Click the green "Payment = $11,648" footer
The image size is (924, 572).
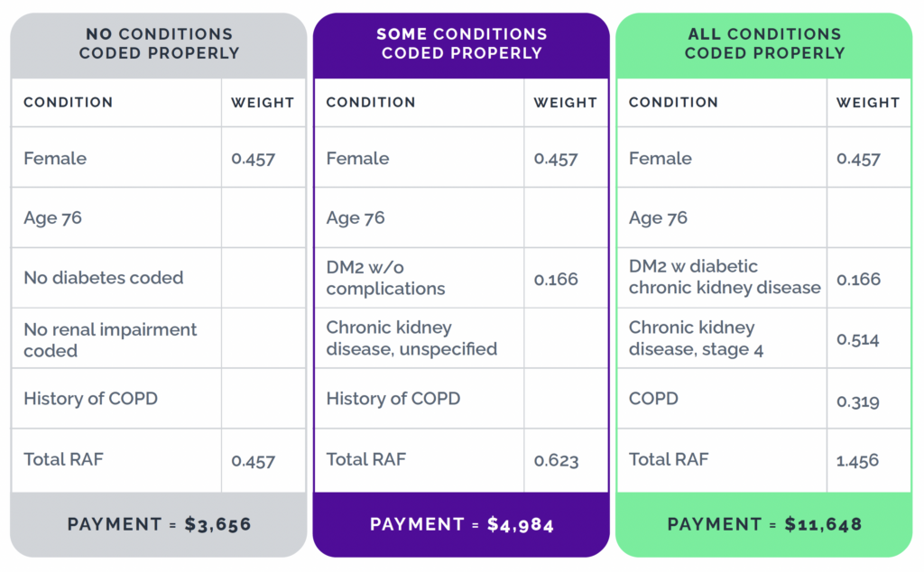(764, 524)
